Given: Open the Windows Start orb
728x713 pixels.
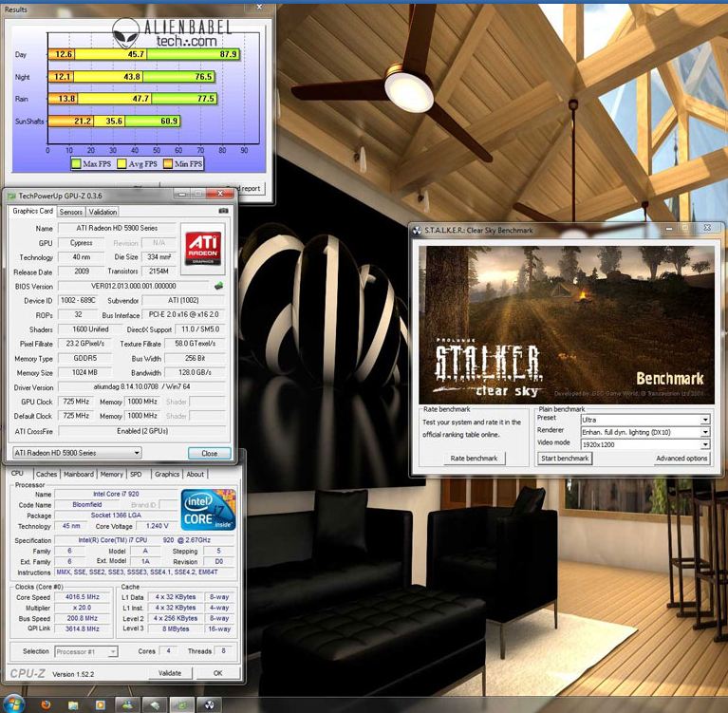Looking at the screenshot, I should coord(13,704).
